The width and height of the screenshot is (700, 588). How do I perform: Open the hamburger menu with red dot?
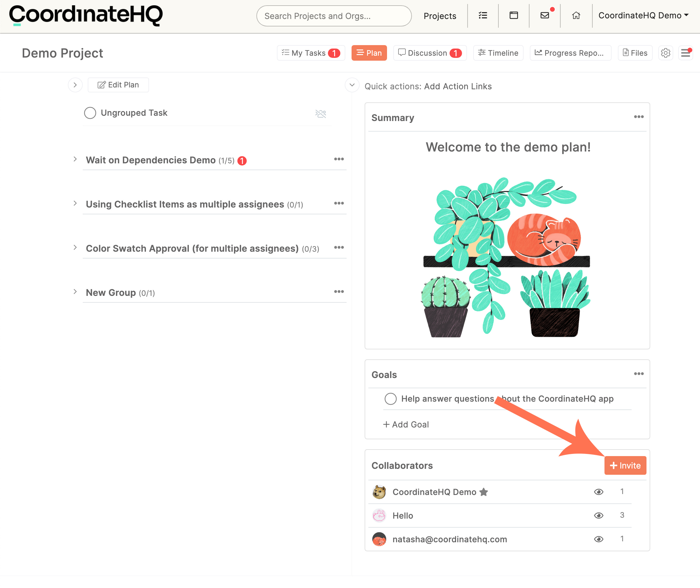[685, 53]
